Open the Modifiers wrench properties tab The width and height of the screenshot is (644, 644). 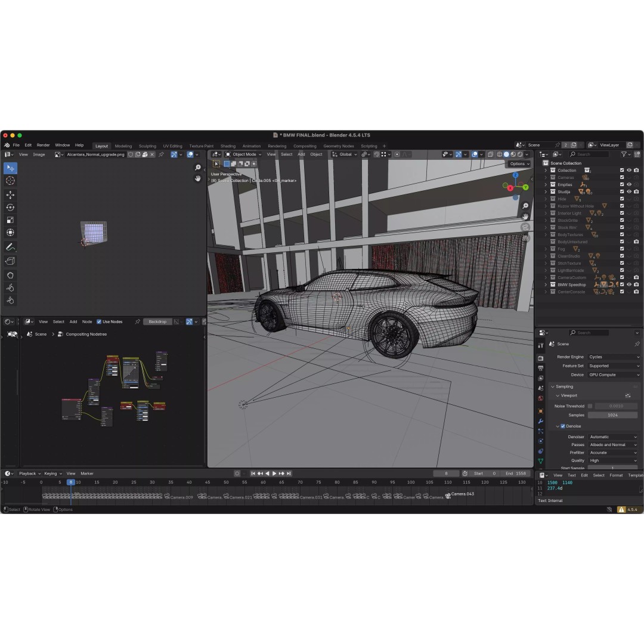(x=540, y=421)
